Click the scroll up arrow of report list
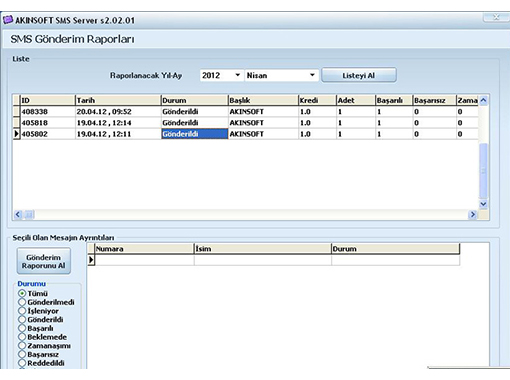 click(483, 100)
